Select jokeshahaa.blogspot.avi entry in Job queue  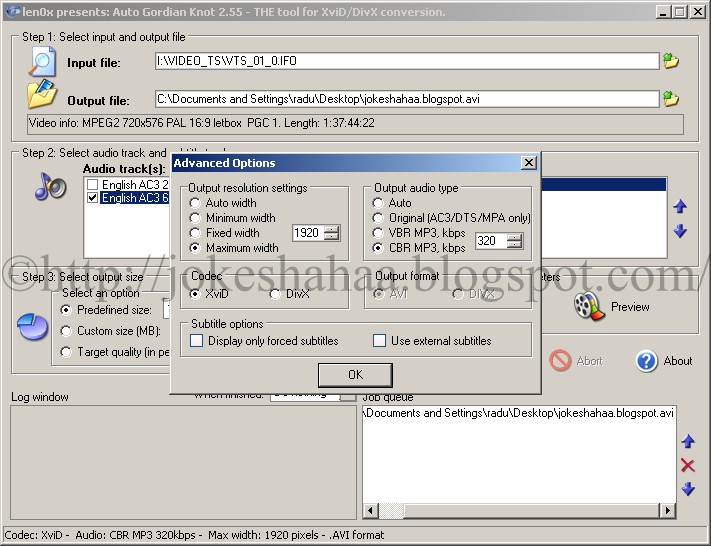pos(519,413)
